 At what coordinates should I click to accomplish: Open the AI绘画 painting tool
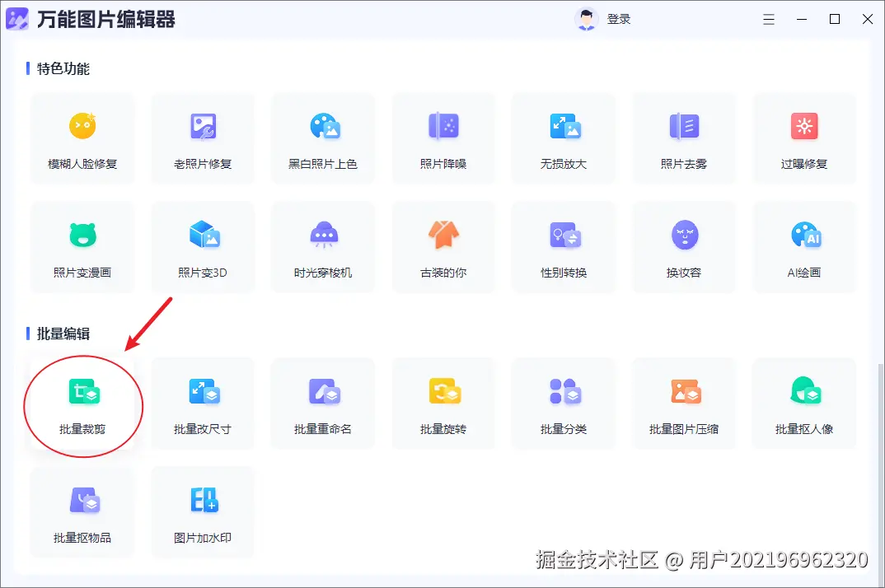click(804, 248)
